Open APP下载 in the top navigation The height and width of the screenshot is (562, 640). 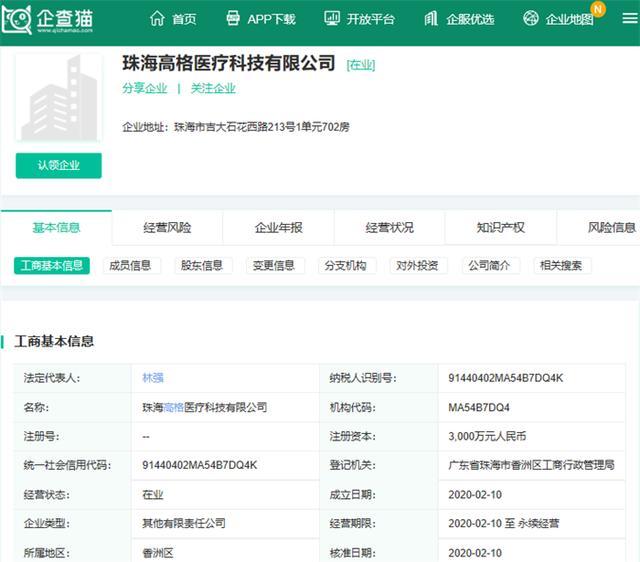click(271, 19)
